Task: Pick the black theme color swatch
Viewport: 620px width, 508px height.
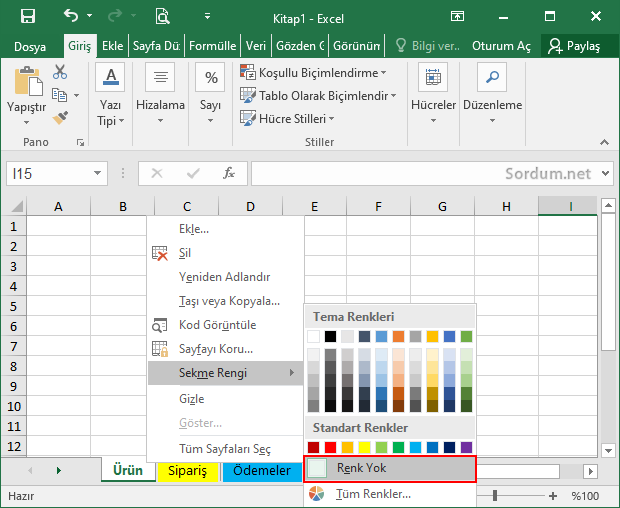Action: 330,336
